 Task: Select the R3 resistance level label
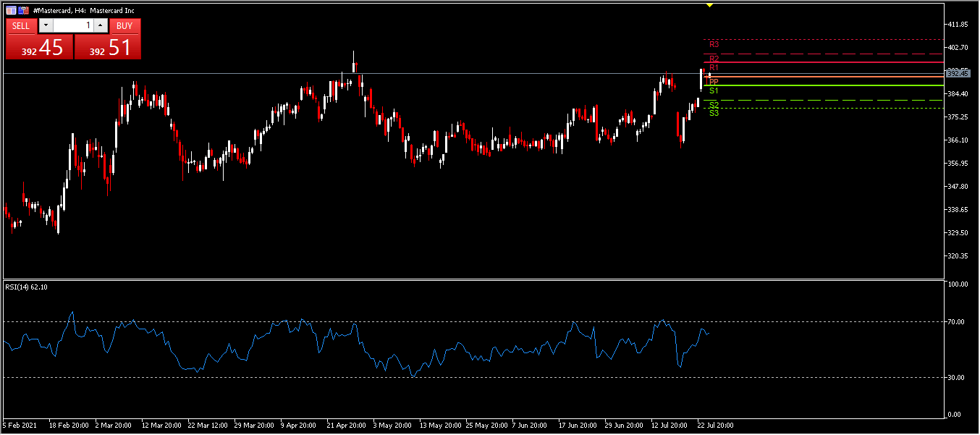point(714,45)
